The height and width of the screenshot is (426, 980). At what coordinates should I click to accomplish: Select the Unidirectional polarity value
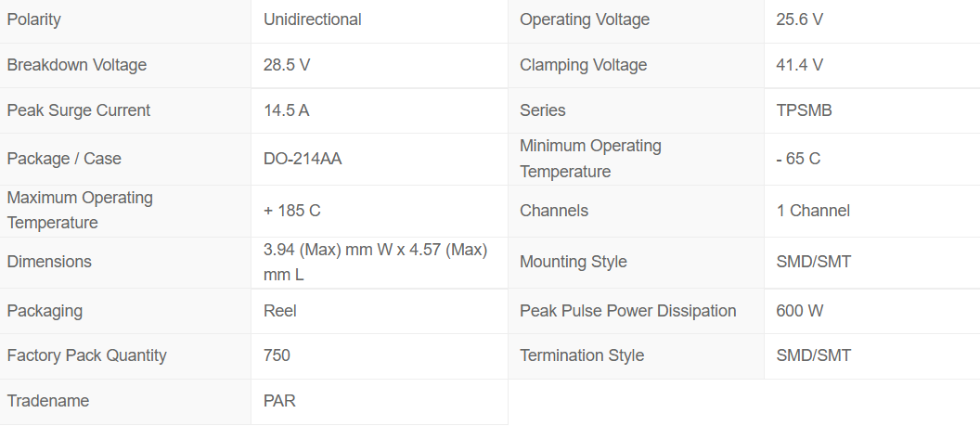(x=313, y=19)
